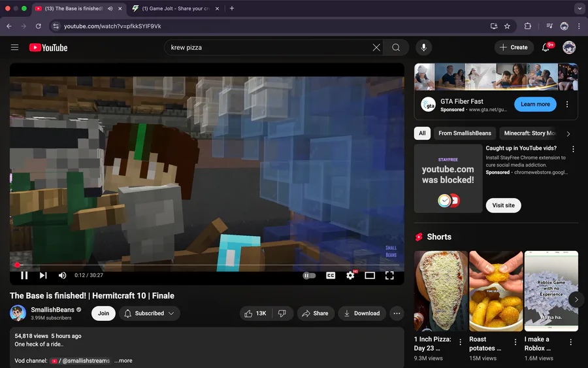Select From SmallishBeans filter chip
The width and height of the screenshot is (588, 368).
pyautogui.click(x=465, y=133)
